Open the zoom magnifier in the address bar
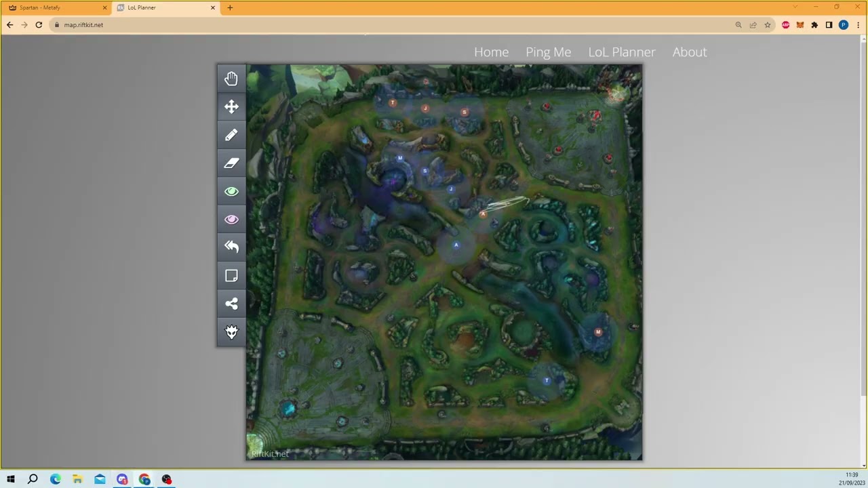 (x=738, y=25)
